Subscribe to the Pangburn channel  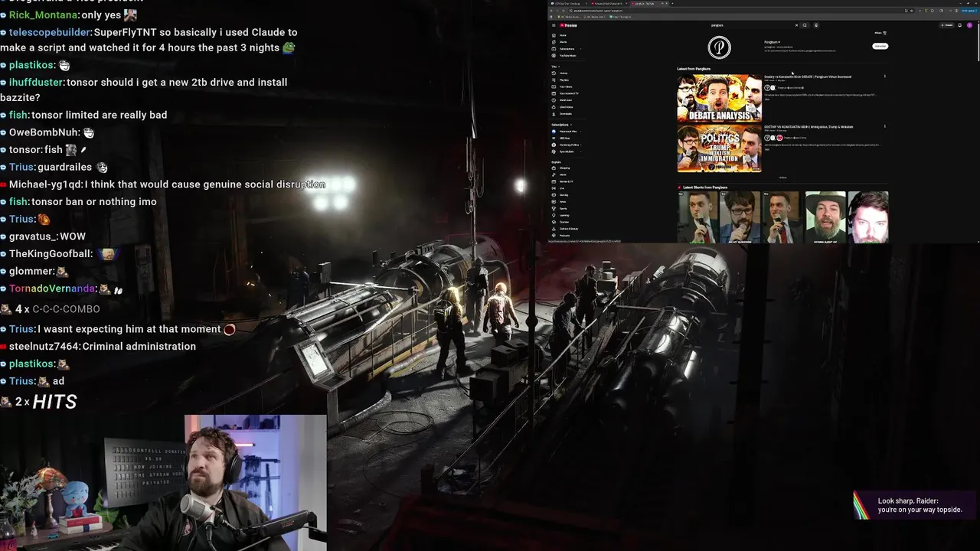pos(880,46)
